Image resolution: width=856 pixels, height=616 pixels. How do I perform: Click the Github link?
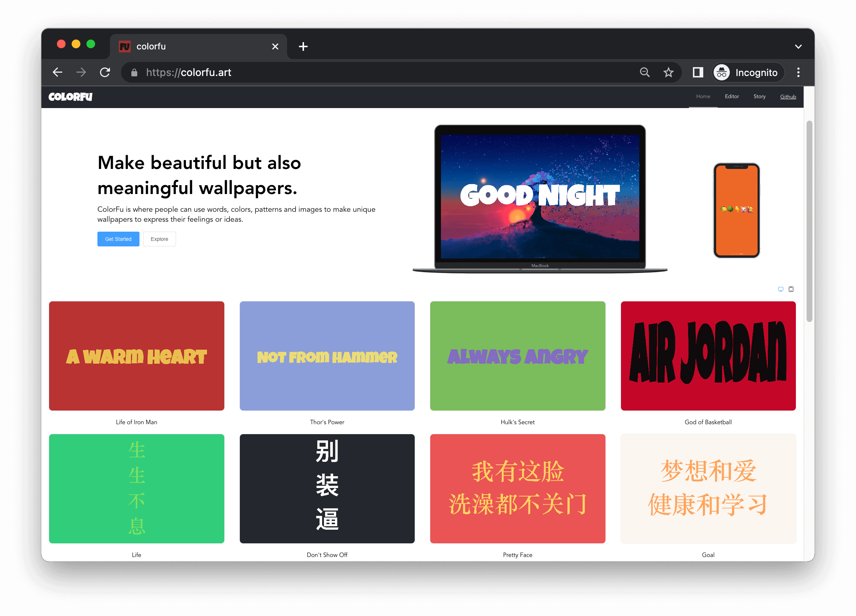[788, 97]
